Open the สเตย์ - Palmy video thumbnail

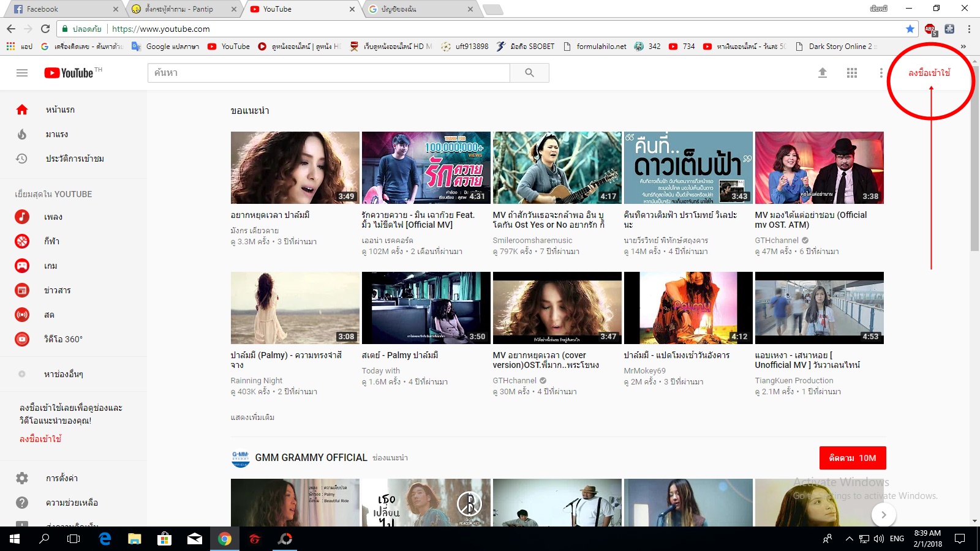pyautogui.click(x=426, y=308)
